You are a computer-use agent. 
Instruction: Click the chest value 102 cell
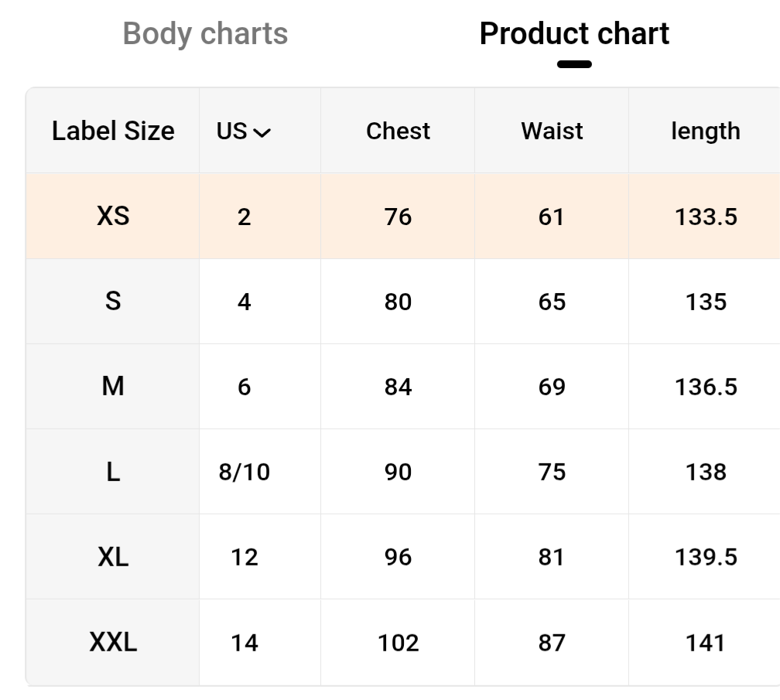pyautogui.click(x=398, y=643)
